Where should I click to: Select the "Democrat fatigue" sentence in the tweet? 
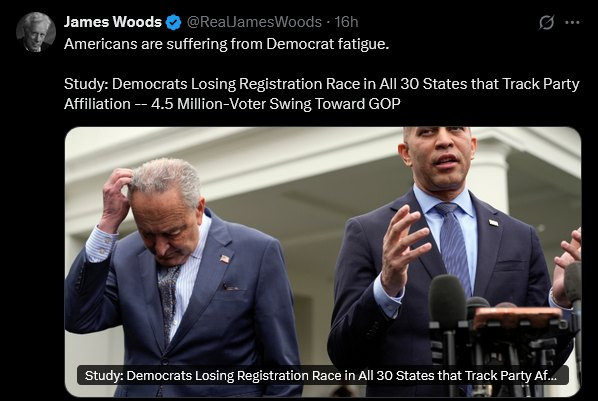[x=227, y=44]
